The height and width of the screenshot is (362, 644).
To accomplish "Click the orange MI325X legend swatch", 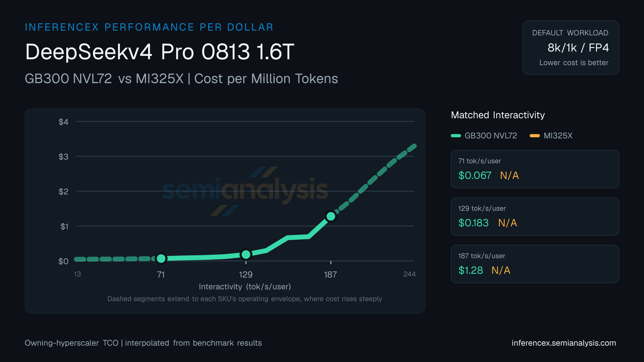I will pos(535,136).
